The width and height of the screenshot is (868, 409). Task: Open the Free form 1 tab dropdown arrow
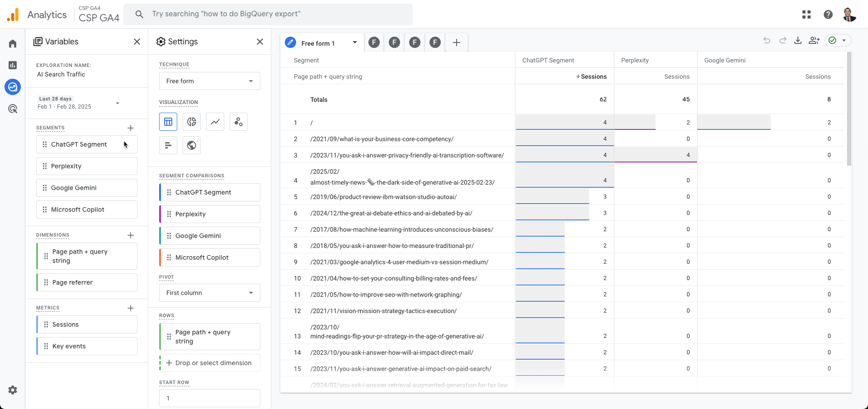pos(355,43)
